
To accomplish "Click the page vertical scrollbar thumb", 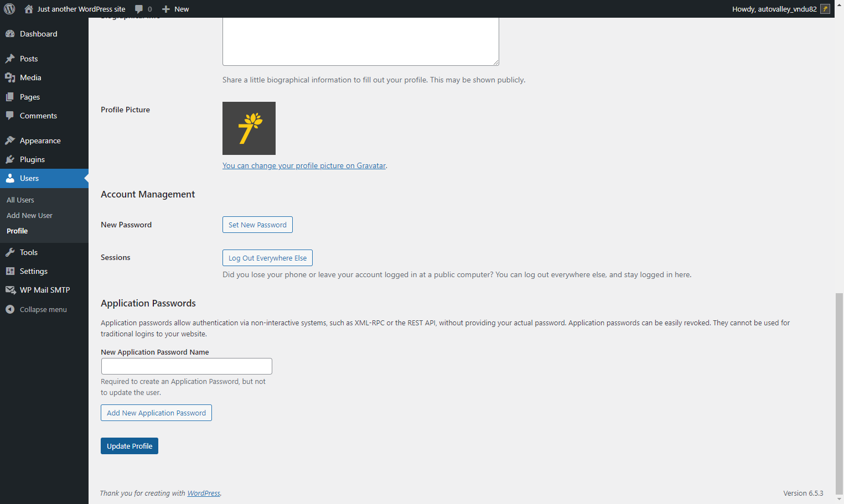I will (x=839, y=393).
